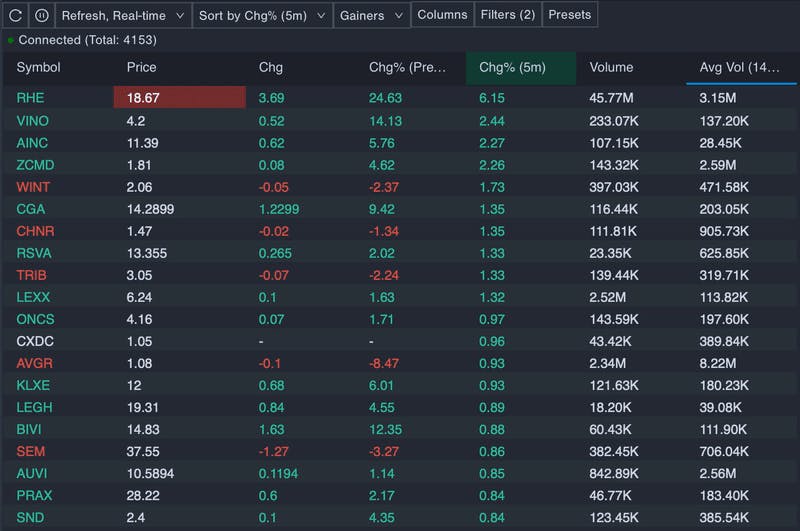
Task: Open the Refresh, Real-time dropdown
Action: coord(123,15)
